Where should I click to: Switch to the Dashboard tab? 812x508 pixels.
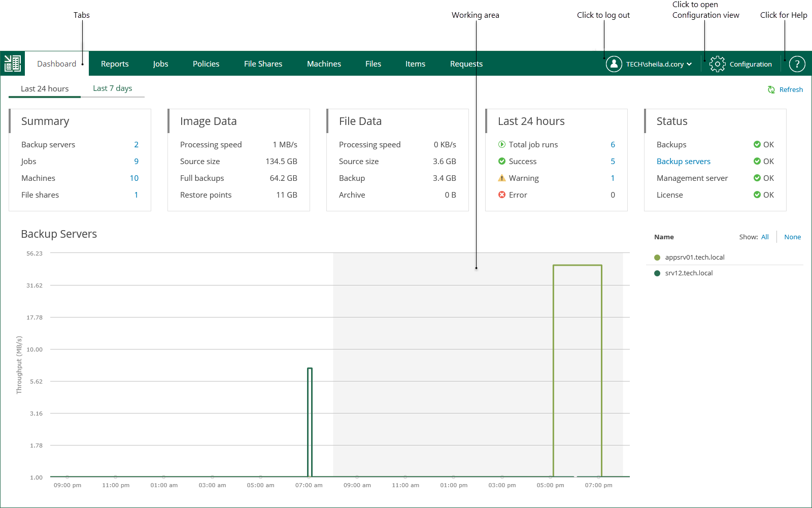[57, 63]
